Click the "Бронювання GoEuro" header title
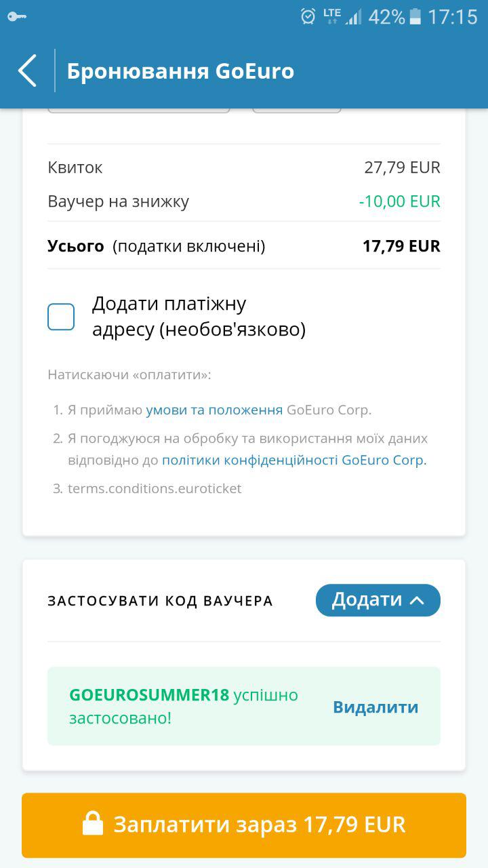488x868 pixels. [x=180, y=71]
